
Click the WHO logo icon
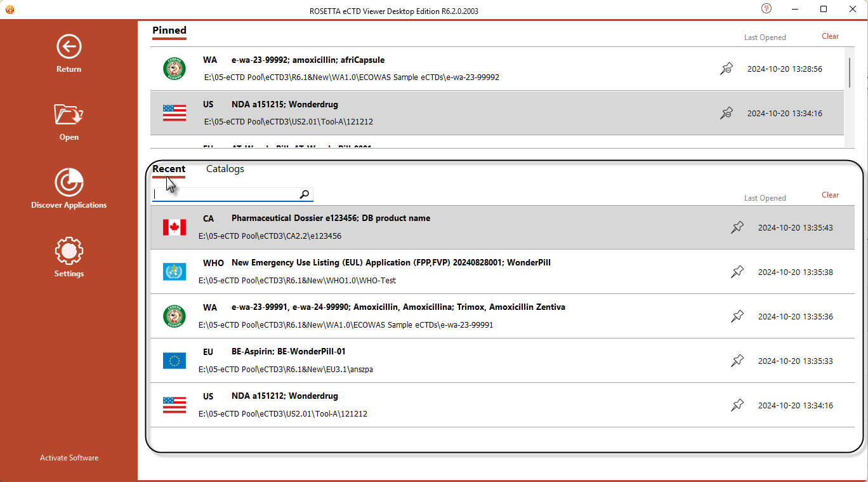pyautogui.click(x=174, y=272)
